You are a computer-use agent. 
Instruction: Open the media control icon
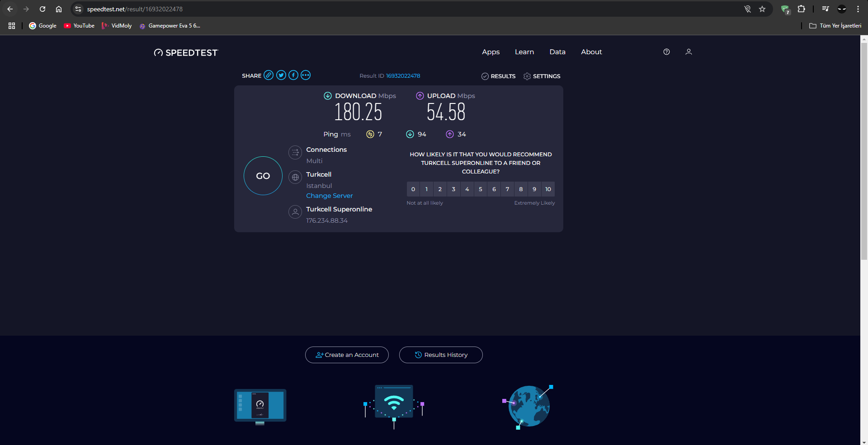826,9
